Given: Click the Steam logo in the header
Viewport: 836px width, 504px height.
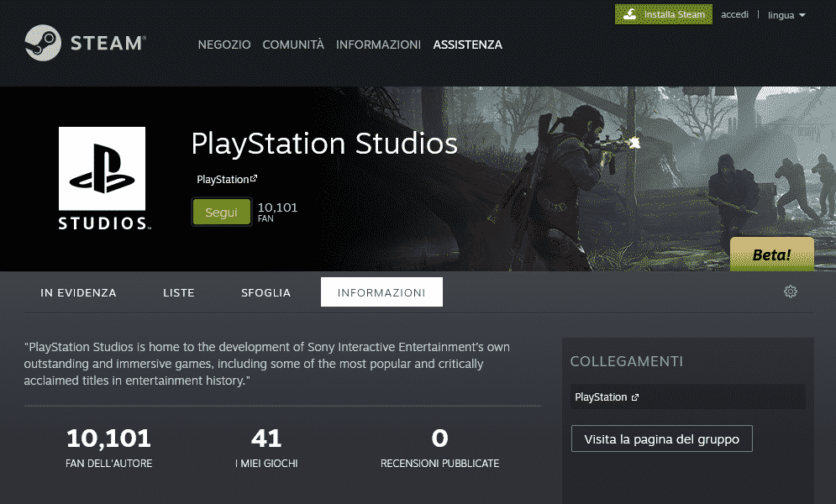Looking at the screenshot, I should pyautogui.click(x=85, y=44).
